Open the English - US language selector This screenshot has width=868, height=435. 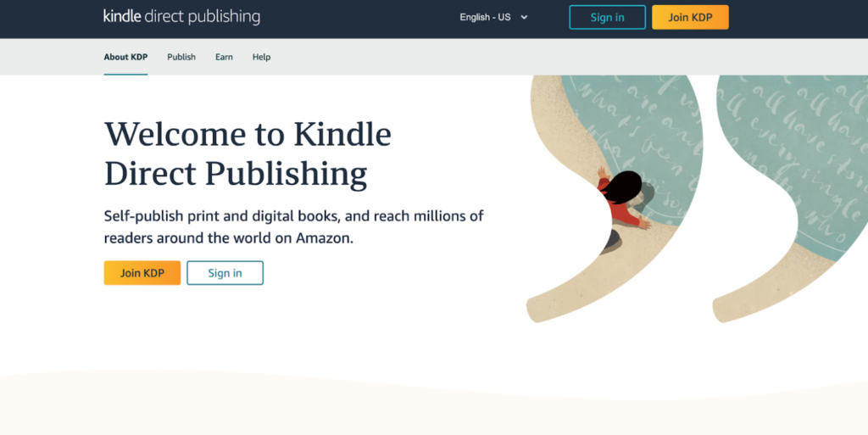493,17
